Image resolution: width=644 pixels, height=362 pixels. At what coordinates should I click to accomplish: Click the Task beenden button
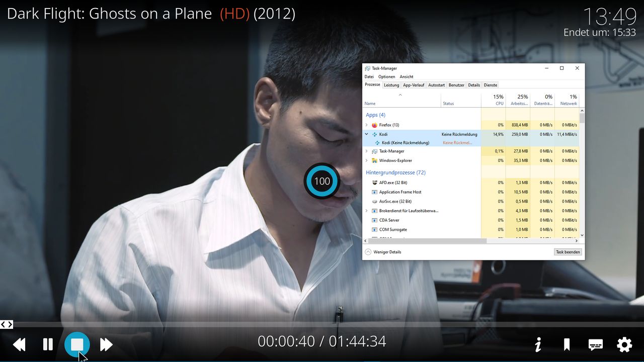pos(568,252)
